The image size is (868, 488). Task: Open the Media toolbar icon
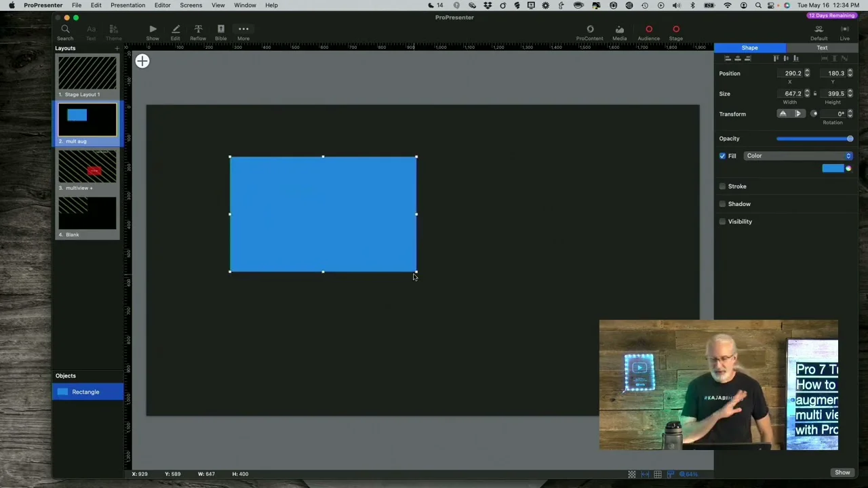(x=619, y=32)
